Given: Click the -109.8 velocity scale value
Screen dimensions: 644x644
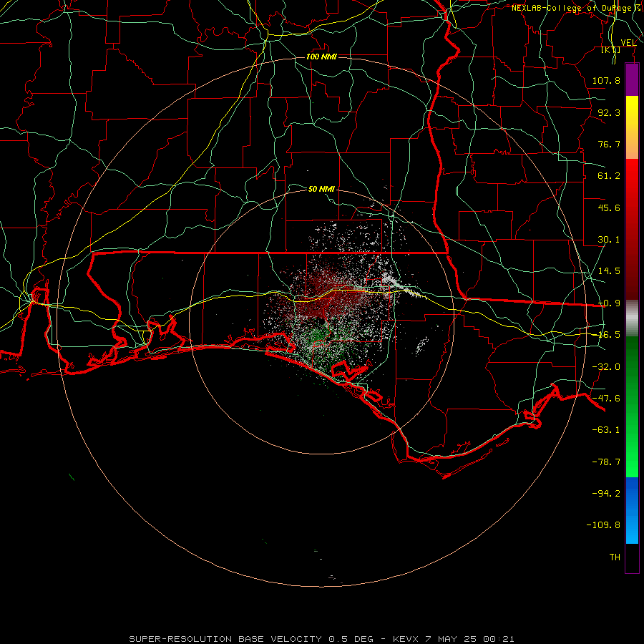Looking at the screenshot, I should click(x=603, y=525).
